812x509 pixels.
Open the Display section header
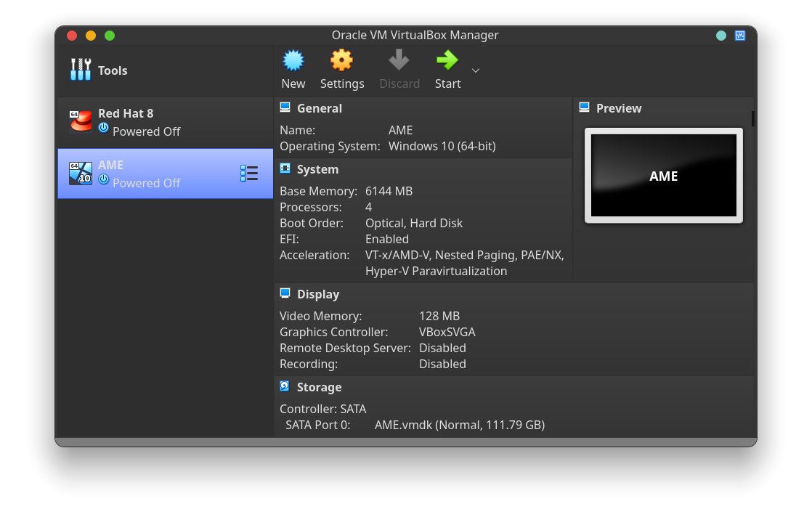[318, 294]
